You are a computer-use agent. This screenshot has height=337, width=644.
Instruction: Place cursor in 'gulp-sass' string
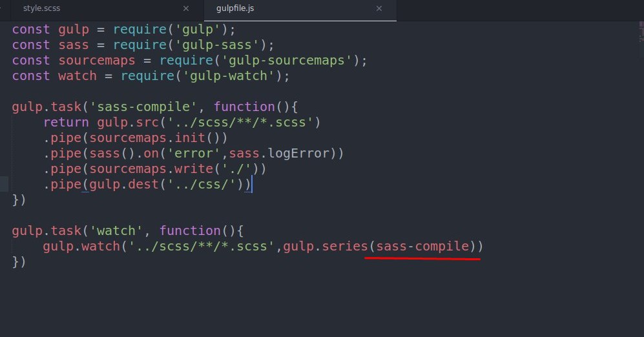(x=220, y=45)
